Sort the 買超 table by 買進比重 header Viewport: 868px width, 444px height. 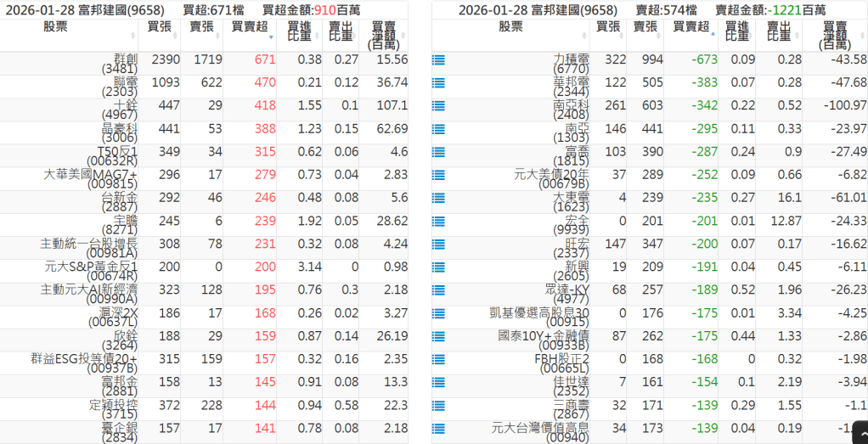pyautogui.click(x=298, y=34)
